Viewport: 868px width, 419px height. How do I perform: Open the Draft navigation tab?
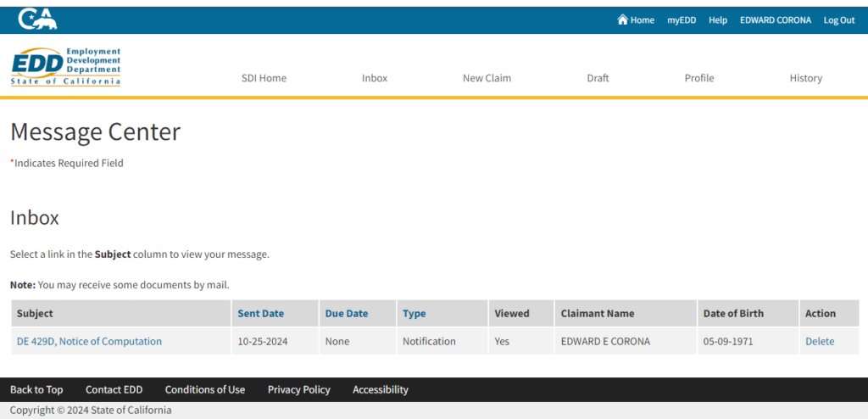coord(598,78)
